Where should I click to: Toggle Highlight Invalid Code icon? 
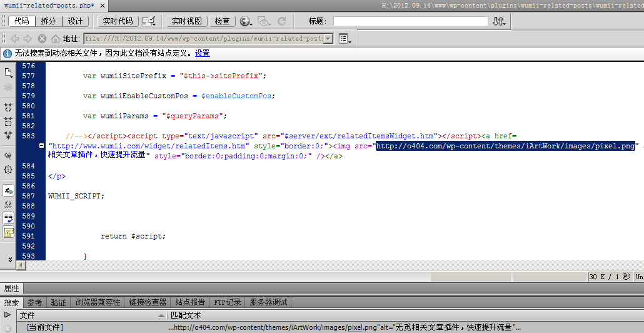(8, 204)
